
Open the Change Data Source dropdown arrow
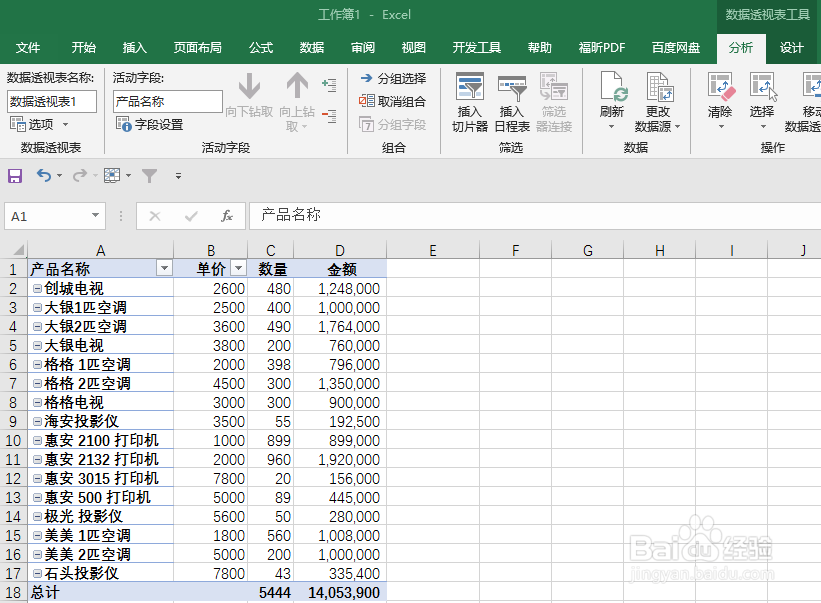678,127
